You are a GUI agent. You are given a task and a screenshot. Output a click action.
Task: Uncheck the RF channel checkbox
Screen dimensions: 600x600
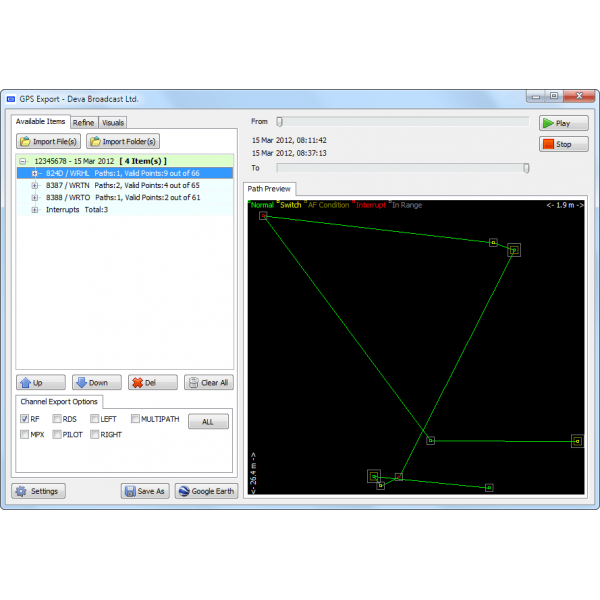(x=24, y=419)
